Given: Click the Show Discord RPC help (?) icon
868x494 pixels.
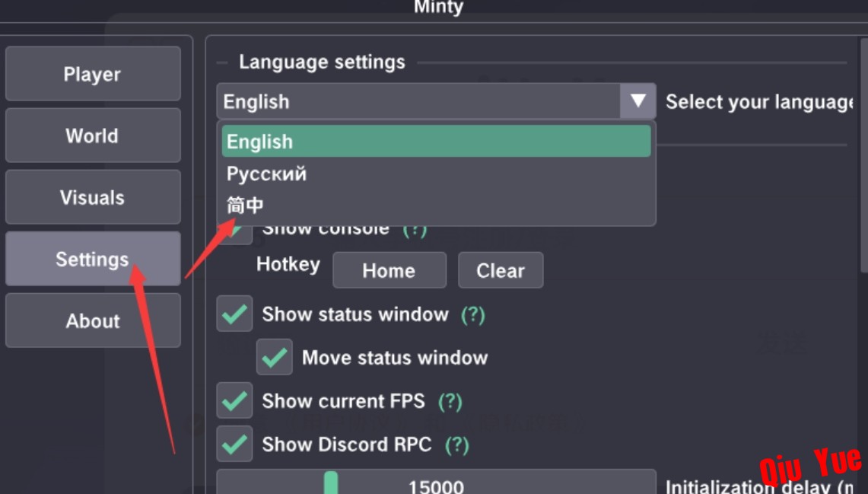Looking at the screenshot, I should click(x=456, y=444).
